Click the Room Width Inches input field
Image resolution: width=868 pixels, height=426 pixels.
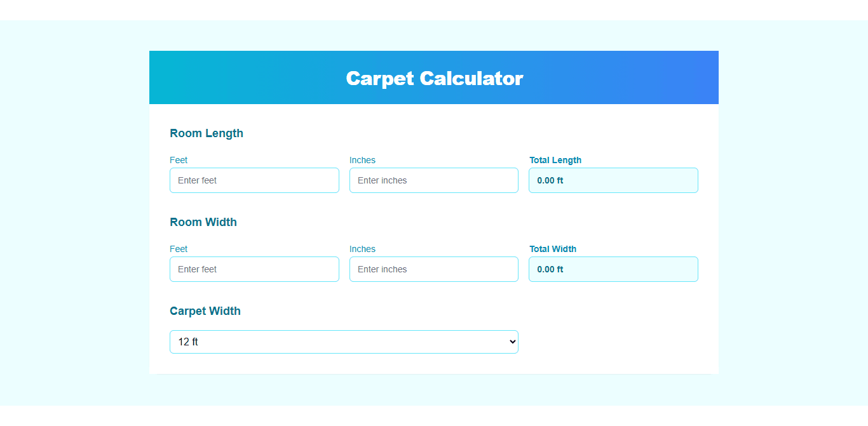pos(433,269)
